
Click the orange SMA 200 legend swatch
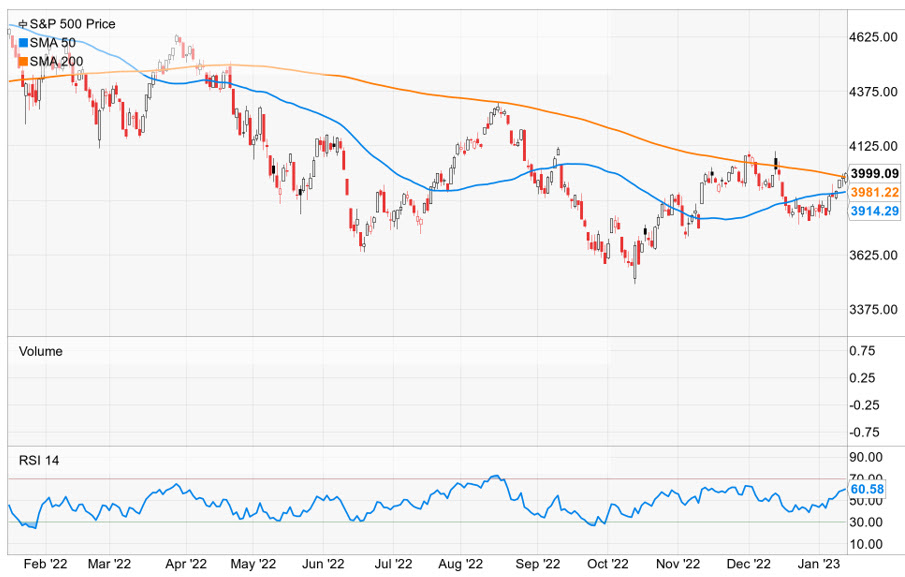click(x=23, y=61)
